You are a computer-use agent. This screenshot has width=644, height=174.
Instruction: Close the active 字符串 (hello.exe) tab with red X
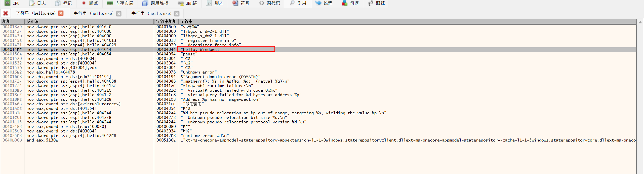(61, 13)
